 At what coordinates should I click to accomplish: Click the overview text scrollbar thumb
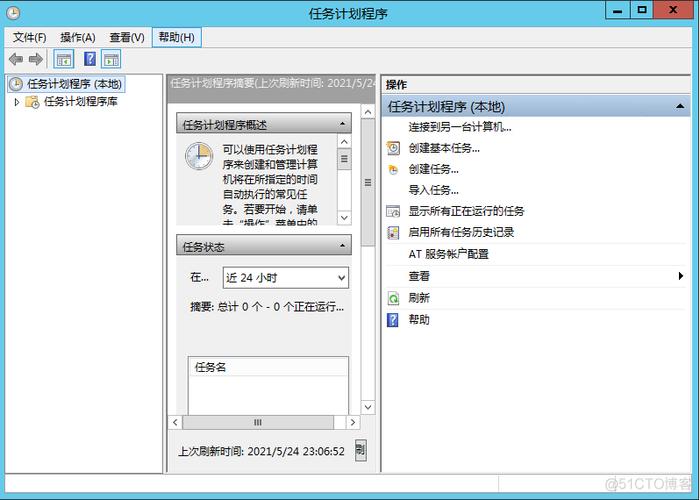344,159
